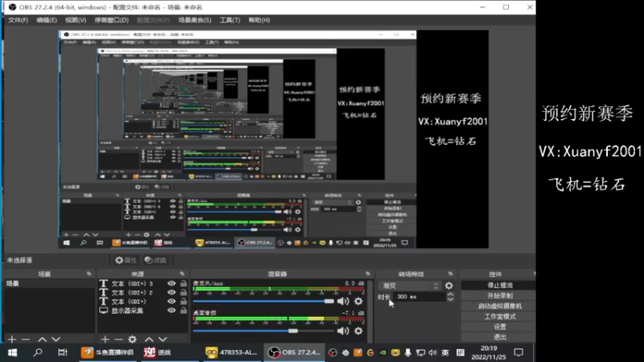Move source up in sources toolbar
The image size is (644, 362).
[x=149, y=339]
